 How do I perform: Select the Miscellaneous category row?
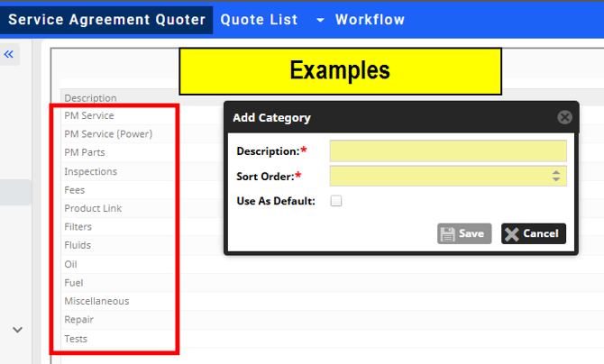pos(96,301)
